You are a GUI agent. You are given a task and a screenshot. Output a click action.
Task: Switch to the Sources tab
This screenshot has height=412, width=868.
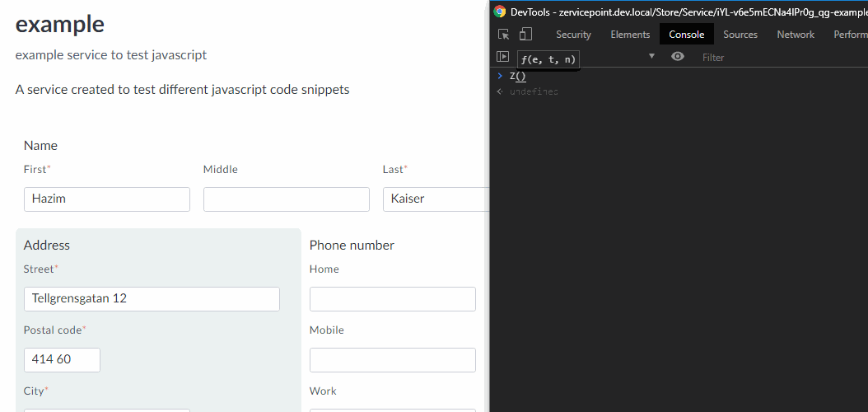(740, 35)
